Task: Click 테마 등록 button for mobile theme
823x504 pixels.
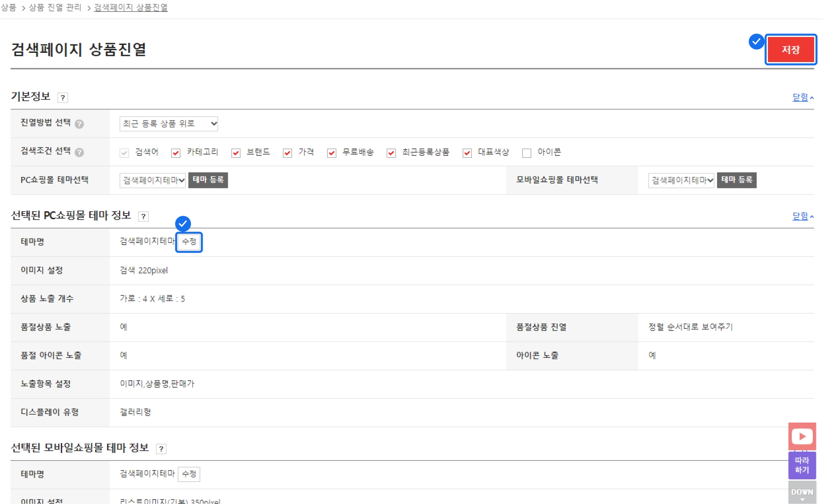Action: (736, 180)
